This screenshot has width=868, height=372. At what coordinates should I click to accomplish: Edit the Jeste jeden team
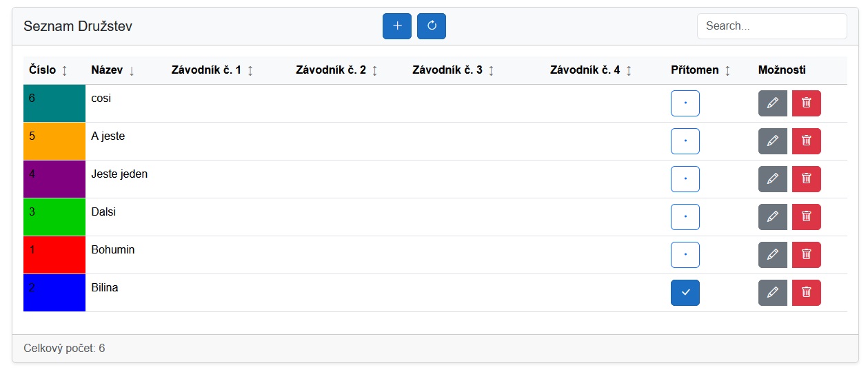tap(773, 179)
